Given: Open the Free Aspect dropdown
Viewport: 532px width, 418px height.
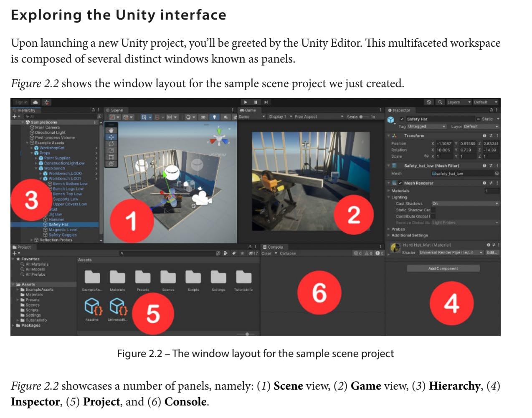Looking at the screenshot, I should click(319, 117).
